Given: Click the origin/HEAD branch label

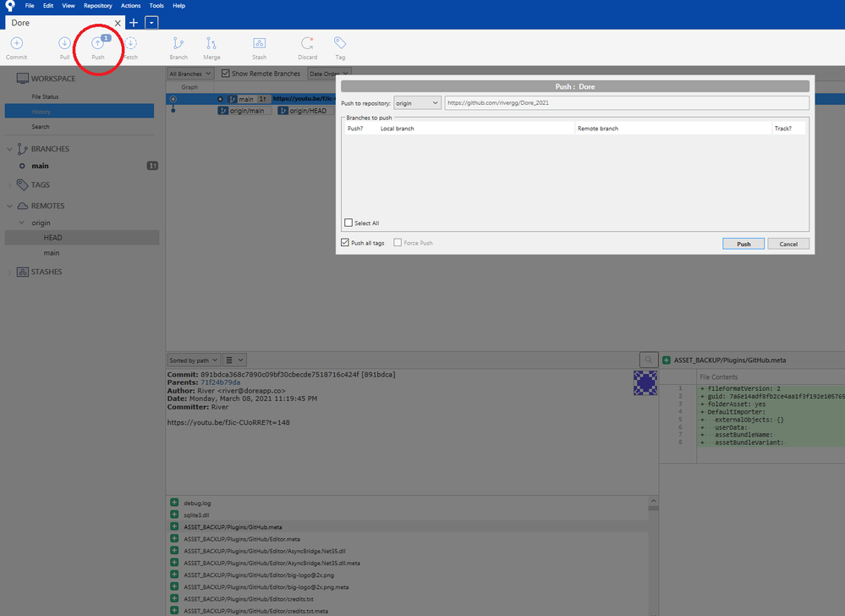Looking at the screenshot, I should coord(305,111).
